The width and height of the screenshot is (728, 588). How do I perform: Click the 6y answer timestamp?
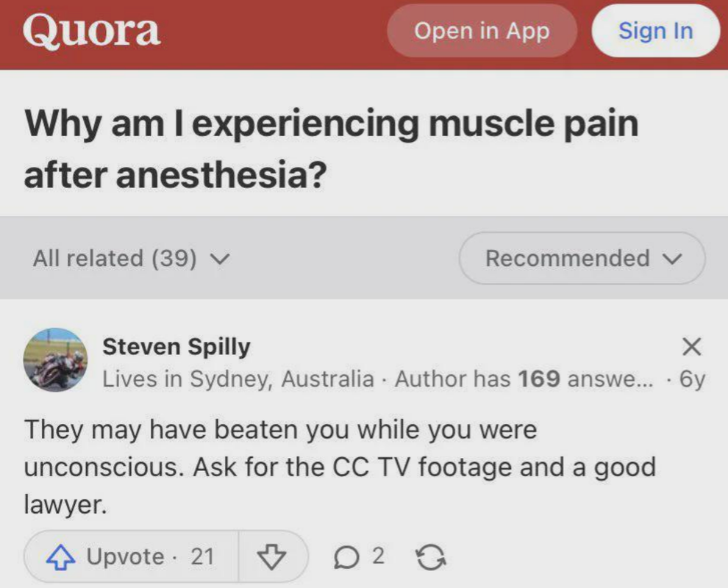point(692,379)
